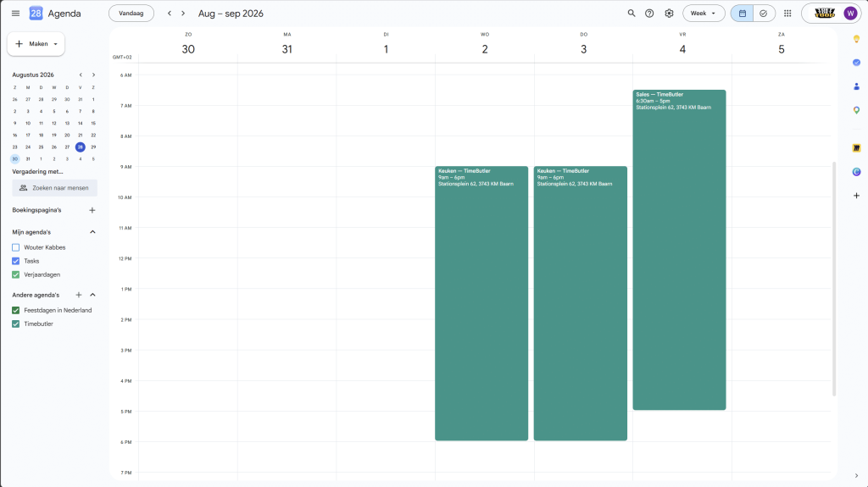Collapse the Andere agenda's section
Image resolution: width=868 pixels, height=487 pixels.
point(93,295)
